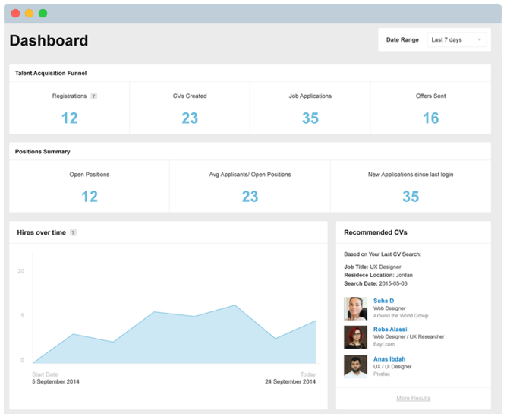
Task: Click the Offers Sent label
Action: click(x=430, y=96)
